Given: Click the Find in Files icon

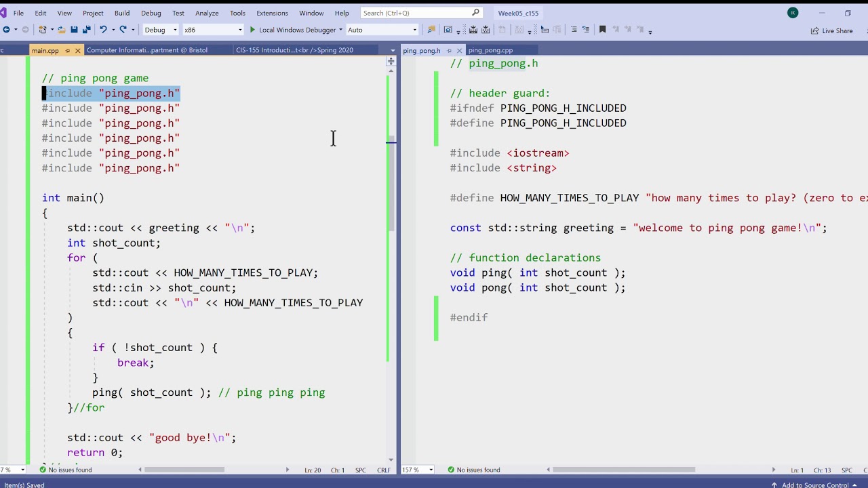Looking at the screenshot, I should coord(431,30).
